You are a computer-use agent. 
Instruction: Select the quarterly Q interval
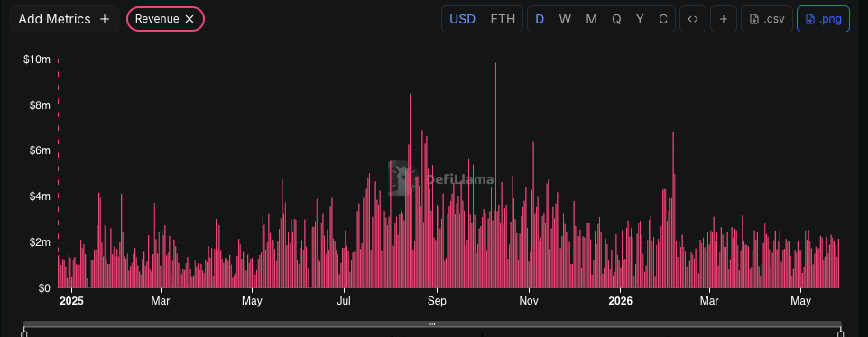pyautogui.click(x=616, y=19)
